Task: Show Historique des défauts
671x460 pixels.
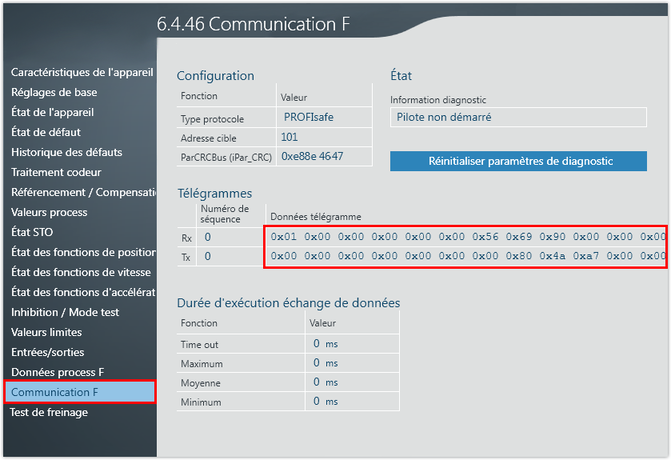Action: (x=67, y=152)
